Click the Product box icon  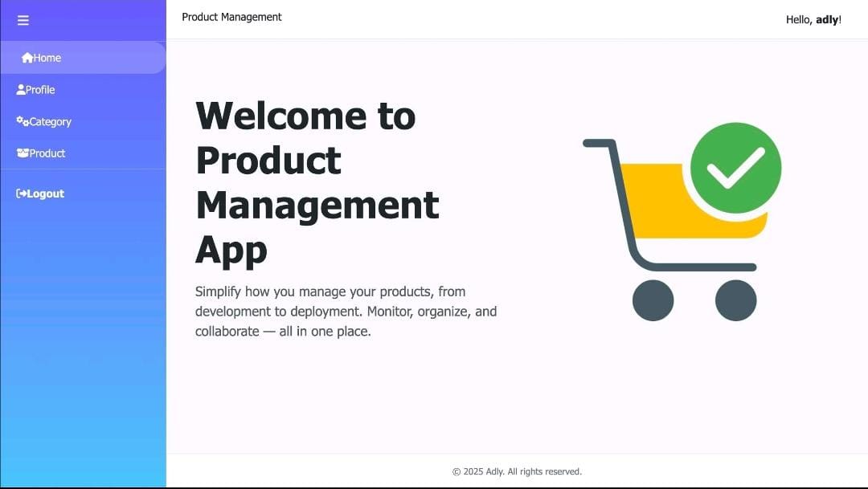click(x=22, y=153)
